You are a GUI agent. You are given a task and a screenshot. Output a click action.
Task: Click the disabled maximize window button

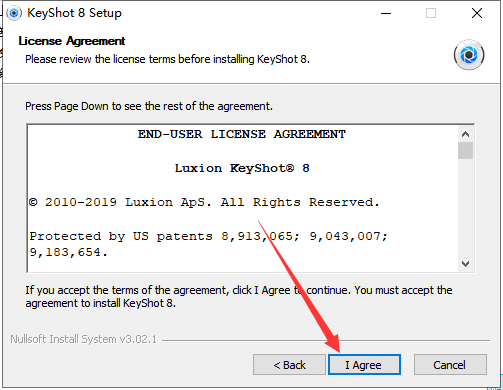(x=431, y=13)
